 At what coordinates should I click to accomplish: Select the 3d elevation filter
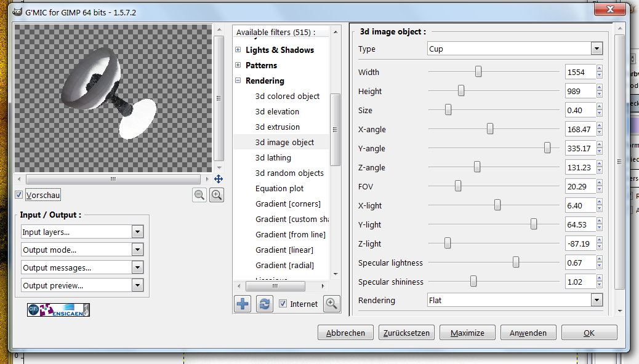pos(277,111)
